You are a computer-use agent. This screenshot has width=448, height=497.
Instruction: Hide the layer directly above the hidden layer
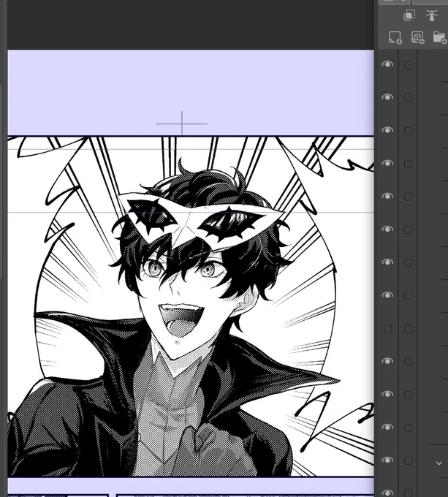pyautogui.click(x=387, y=295)
